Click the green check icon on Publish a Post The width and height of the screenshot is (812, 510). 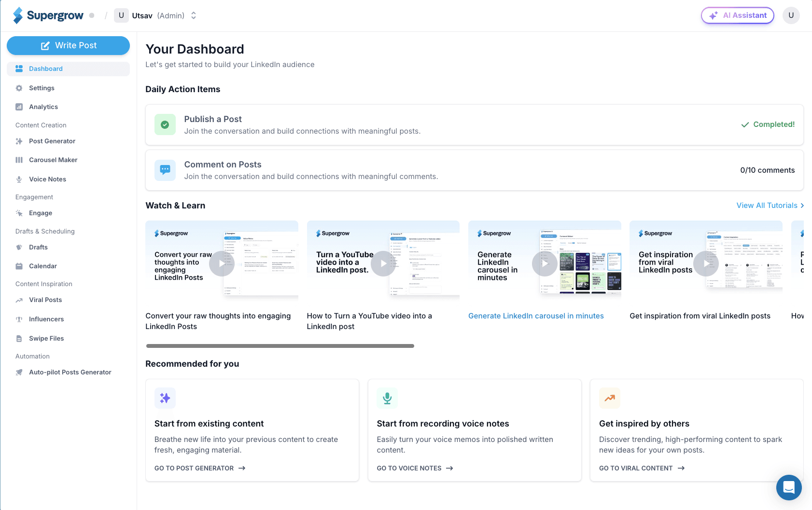(x=165, y=124)
